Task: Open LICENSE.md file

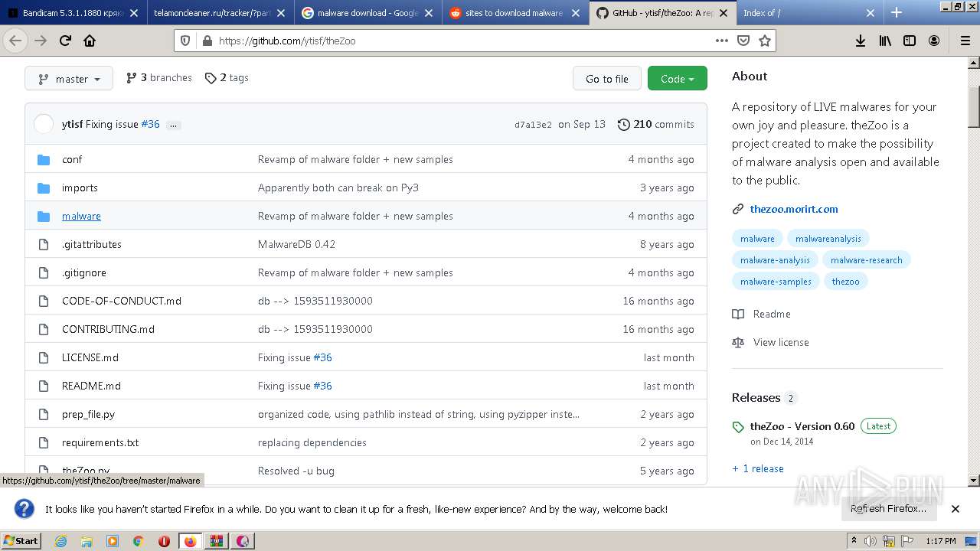Action: click(90, 357)
